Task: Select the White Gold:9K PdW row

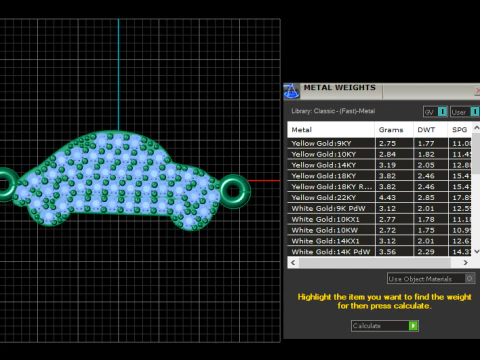Action: 379,208
